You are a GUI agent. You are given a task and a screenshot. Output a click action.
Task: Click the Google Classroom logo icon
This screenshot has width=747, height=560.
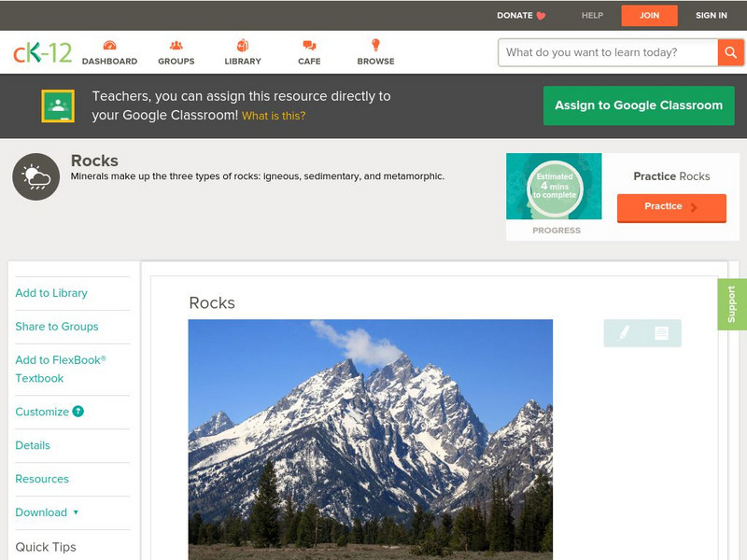coord(58,105)
